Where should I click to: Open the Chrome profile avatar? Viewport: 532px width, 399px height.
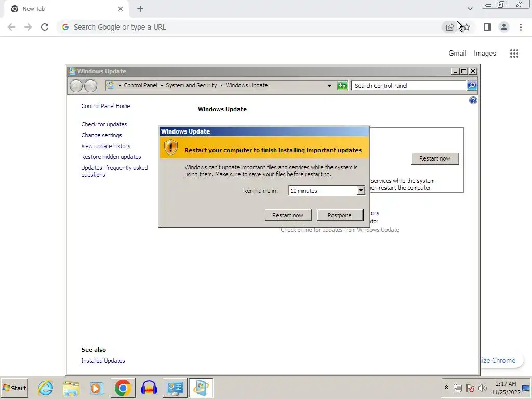[x=504, y=27]
